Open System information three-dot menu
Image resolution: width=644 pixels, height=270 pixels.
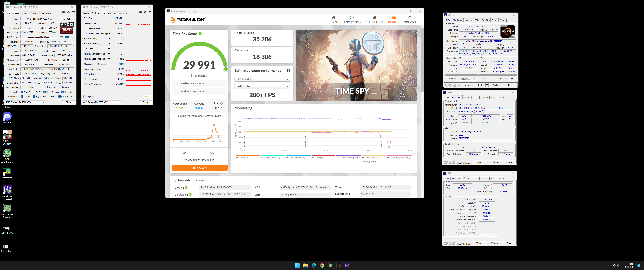pyautogui.click(x=413, y=180)
